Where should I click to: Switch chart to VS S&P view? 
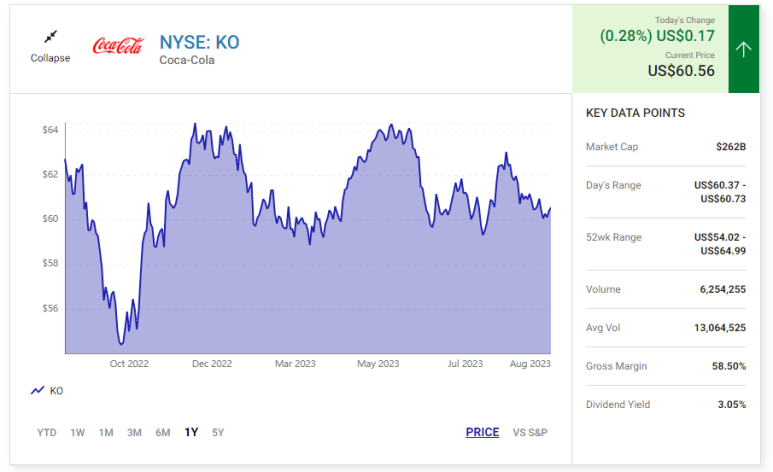[x=530, y=433]
